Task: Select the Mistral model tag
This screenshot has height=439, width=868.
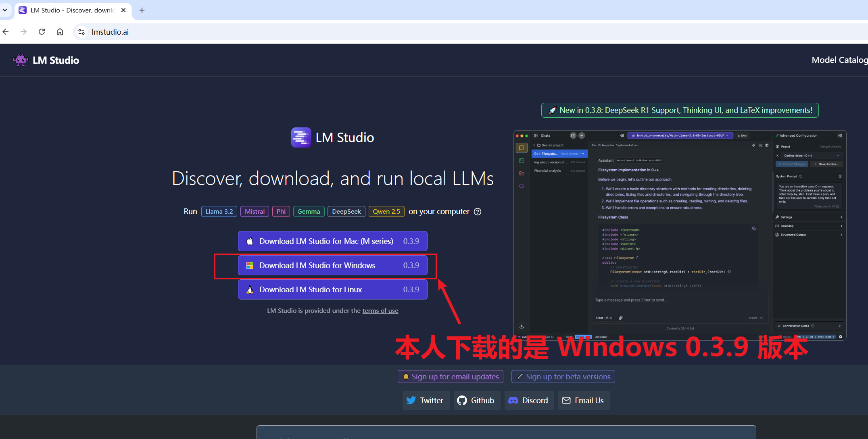Action: pyautogui.click(x=255, y=212)
